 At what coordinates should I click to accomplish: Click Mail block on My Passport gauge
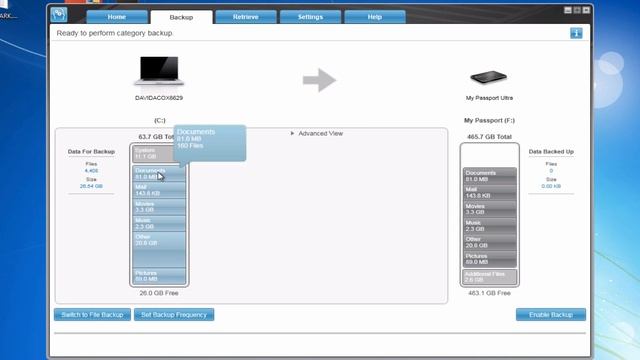(489, 193)
